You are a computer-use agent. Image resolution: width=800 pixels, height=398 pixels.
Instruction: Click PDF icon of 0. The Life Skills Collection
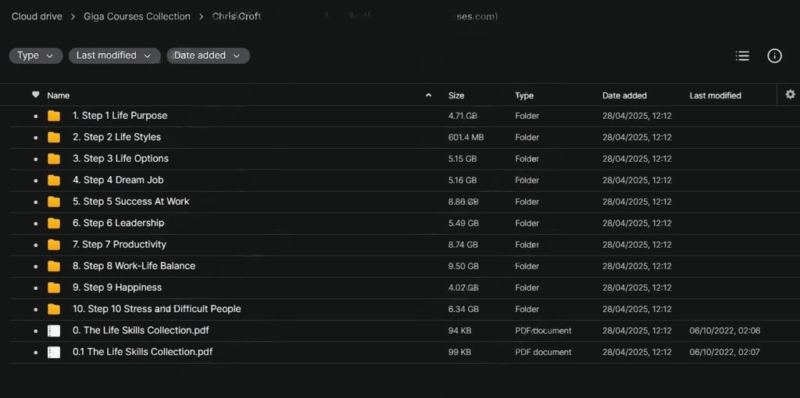coord(54,331)
